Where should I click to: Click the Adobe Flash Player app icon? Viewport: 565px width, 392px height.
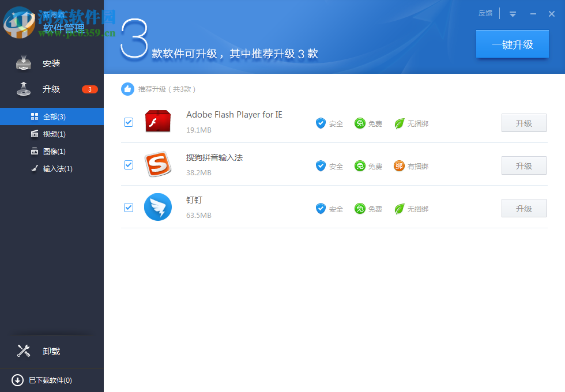pyautogui.click(x=157, y=122)
